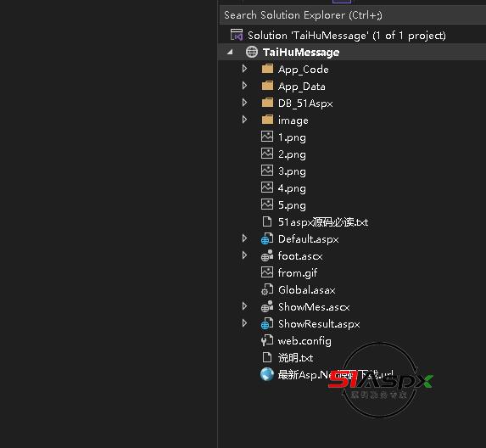This screenshot has width=486, height=448.
Task: Expand the DB_51Aspx folder
Action: coord(244,103)
